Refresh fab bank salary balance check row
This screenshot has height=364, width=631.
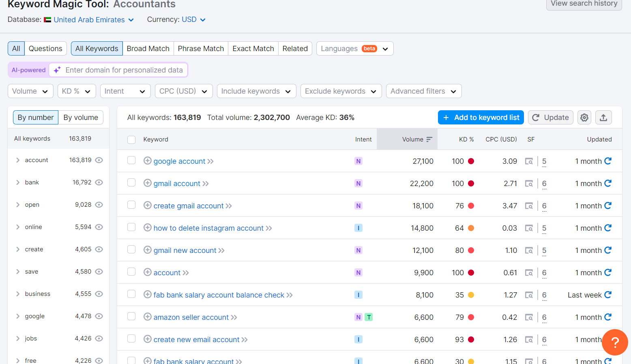point(608,295)
